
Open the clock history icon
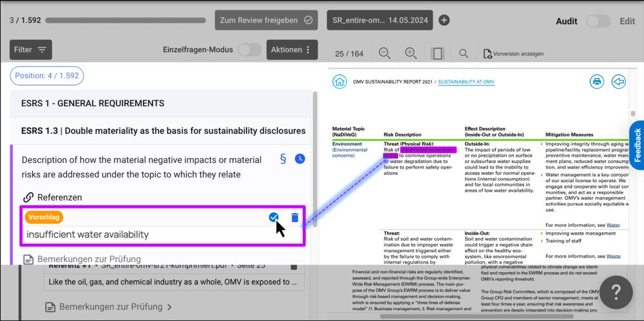pos(300,158)
